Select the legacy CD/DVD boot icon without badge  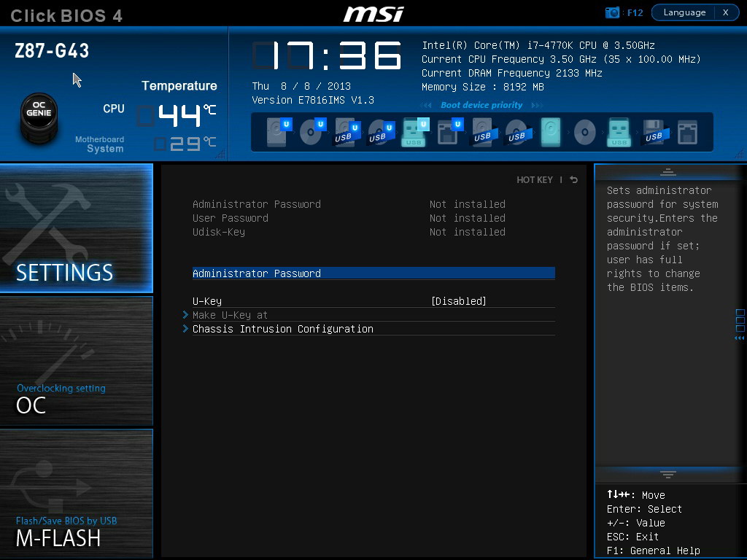pyautogui.click(x=584, y=132)
